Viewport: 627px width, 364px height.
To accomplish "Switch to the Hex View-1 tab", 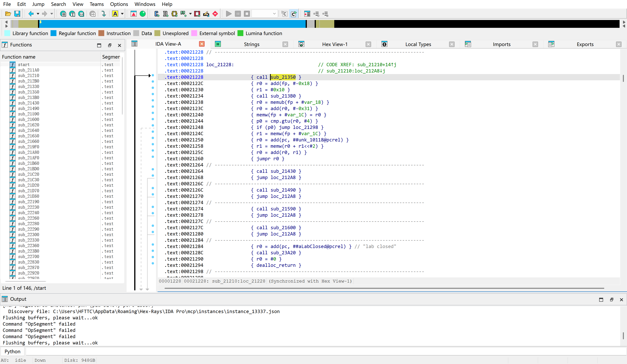I will coord(335,44).
